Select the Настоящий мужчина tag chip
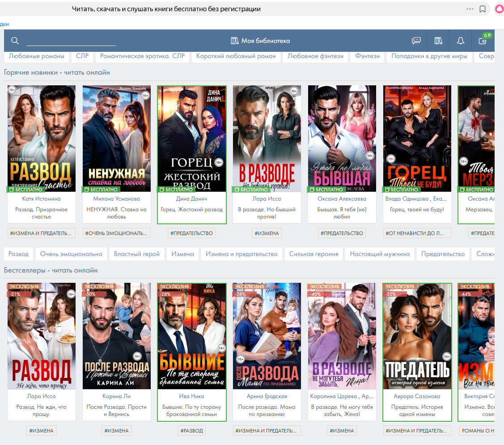This screenshot has width=504, height=445. click(x=380, y=254)
